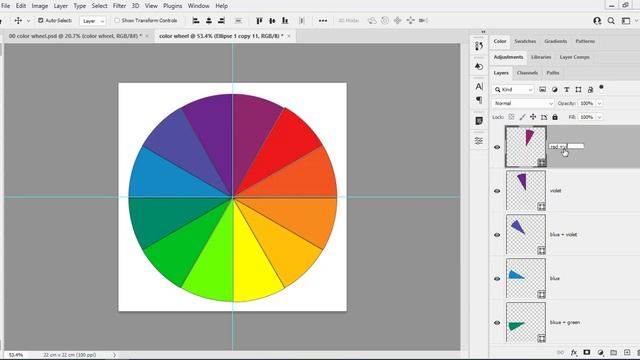Click the layer name rename text field
The width and height of the screenshot is (640, 360).
click(x=566, y=146)
